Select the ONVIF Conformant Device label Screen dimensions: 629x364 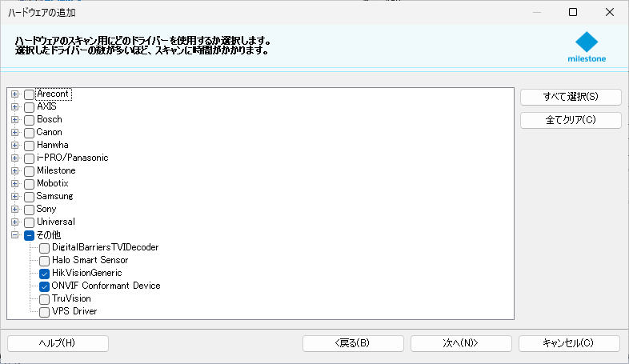point(106,286)
